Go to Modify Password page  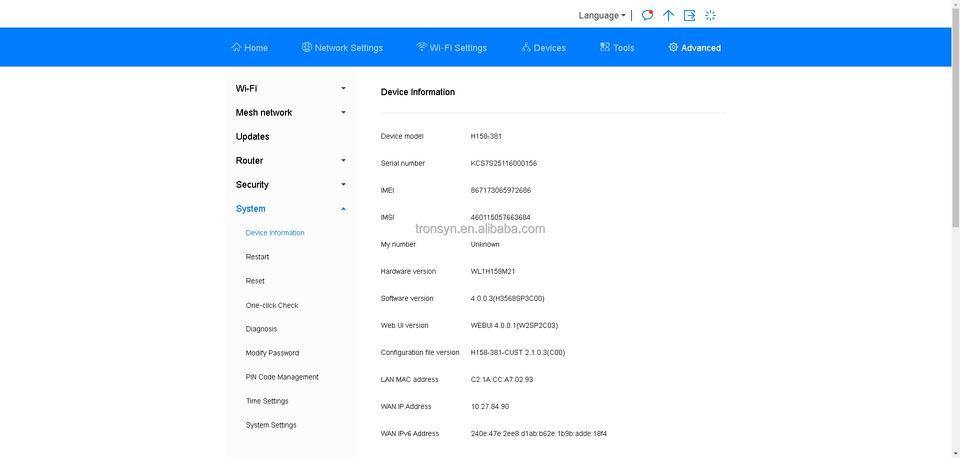pos(272,353)
